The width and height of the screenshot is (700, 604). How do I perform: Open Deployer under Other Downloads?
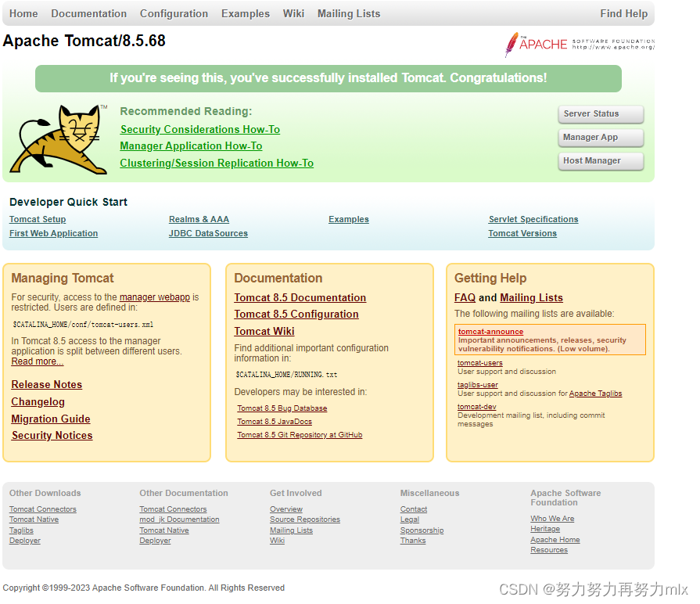click(x=25, y=541)
